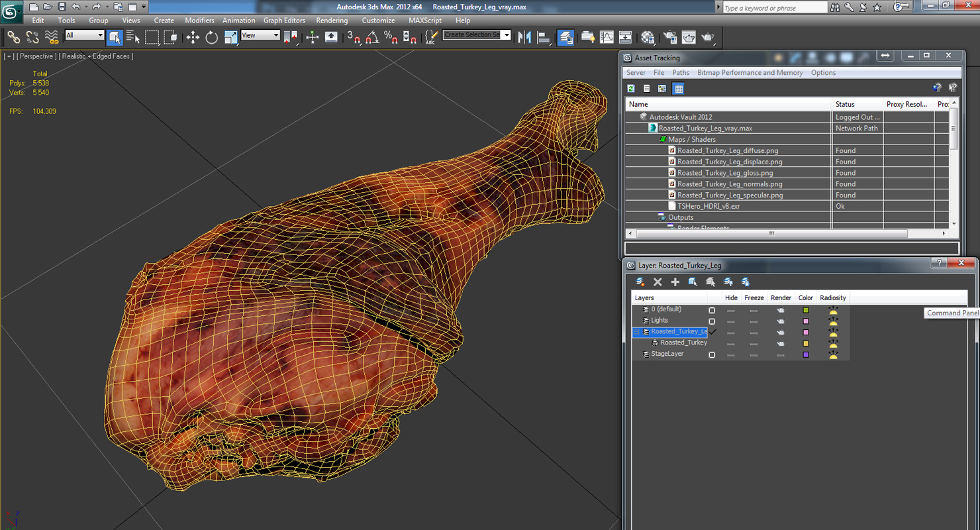Click the purple StageLayer color swatch

tap(806, 354)
